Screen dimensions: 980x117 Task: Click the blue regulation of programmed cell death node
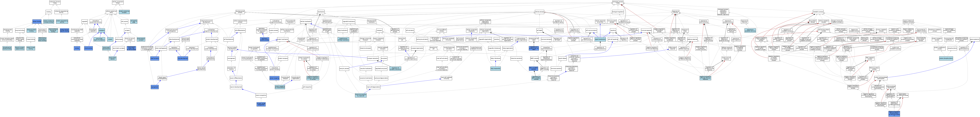534,48
